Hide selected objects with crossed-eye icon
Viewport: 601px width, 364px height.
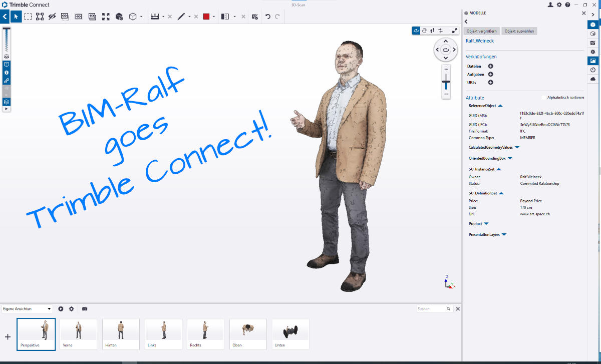pyautogui.click(x=52, y=17)
